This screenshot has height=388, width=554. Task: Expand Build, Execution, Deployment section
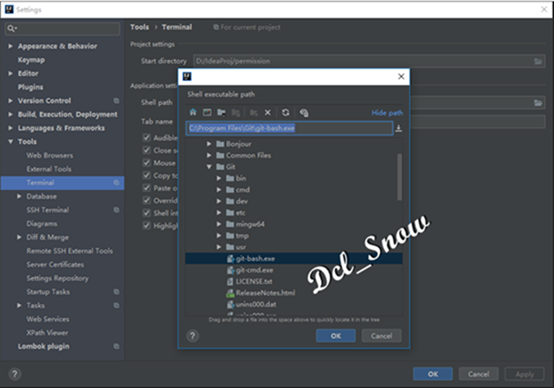click(11, 114)
